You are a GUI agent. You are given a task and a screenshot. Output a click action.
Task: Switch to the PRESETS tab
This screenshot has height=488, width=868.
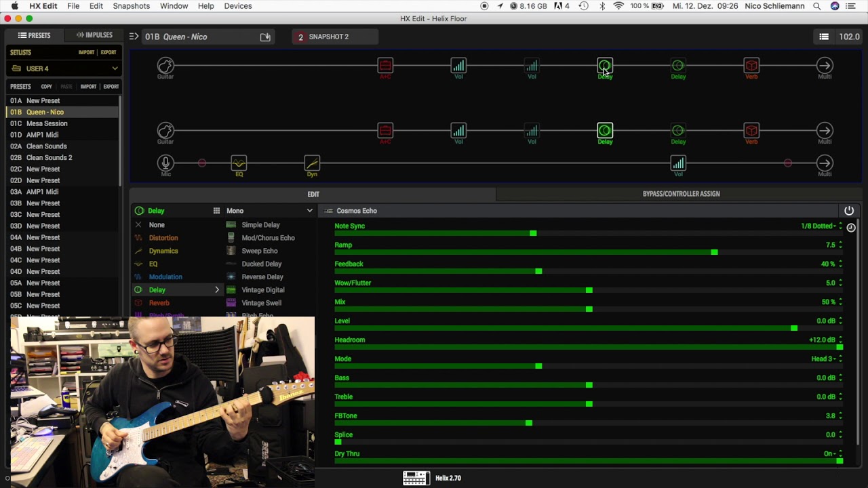point(35,35)
